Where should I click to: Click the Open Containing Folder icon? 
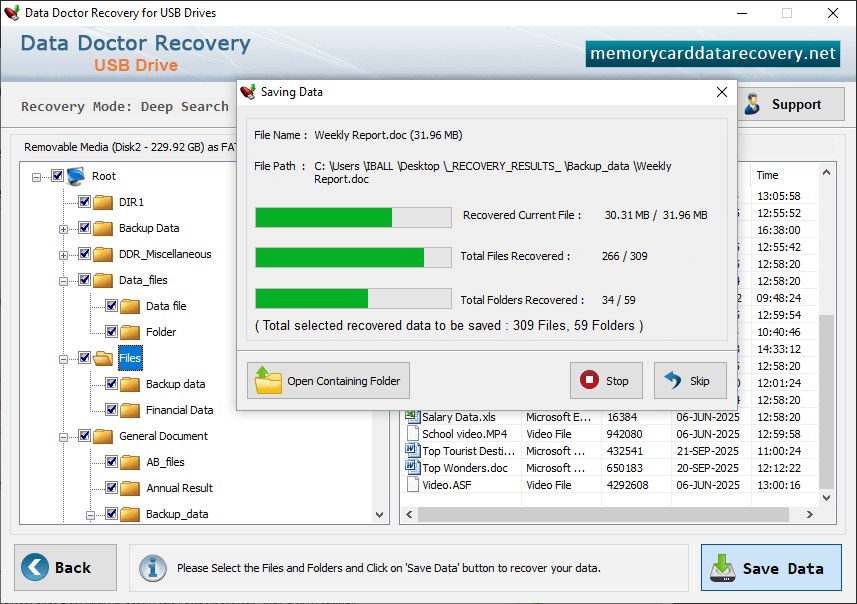coord(268,380)
